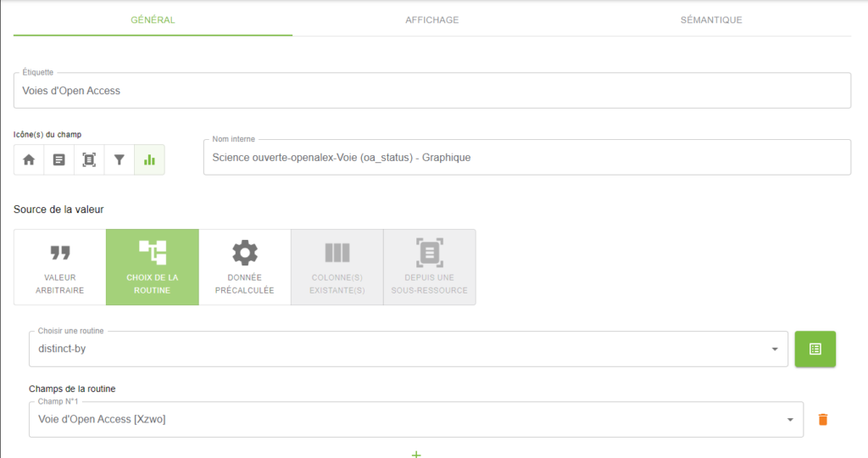The image size is (868, 458).
Task: Expand the Champ N°1 dropdown arrow
Action: [790, 420]
